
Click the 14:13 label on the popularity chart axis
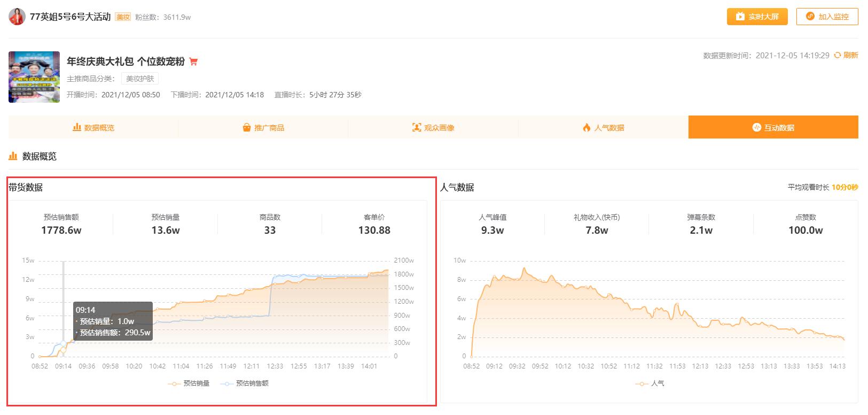[x=837, y=366]
